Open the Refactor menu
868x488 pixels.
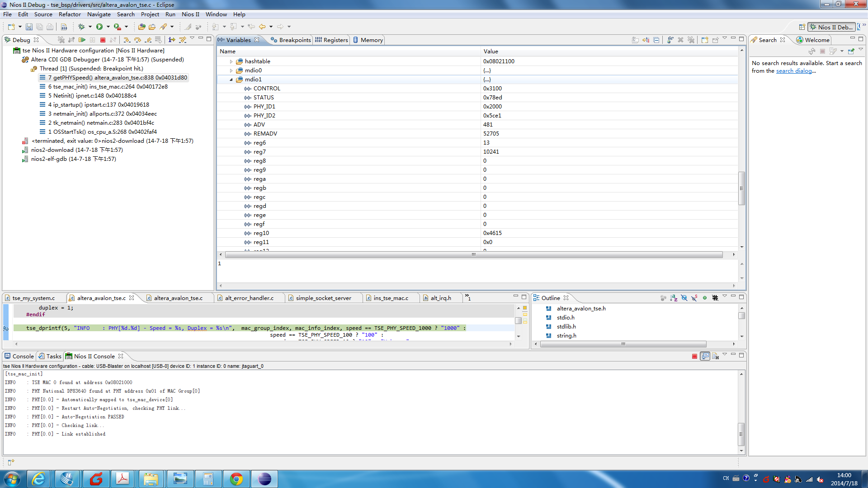tap(70, 14)
